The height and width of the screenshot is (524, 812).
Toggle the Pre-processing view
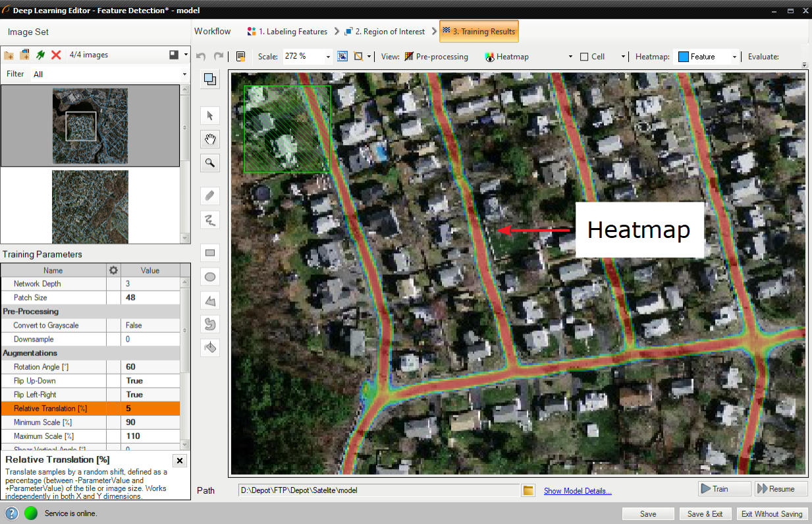[x=436, y=57]
